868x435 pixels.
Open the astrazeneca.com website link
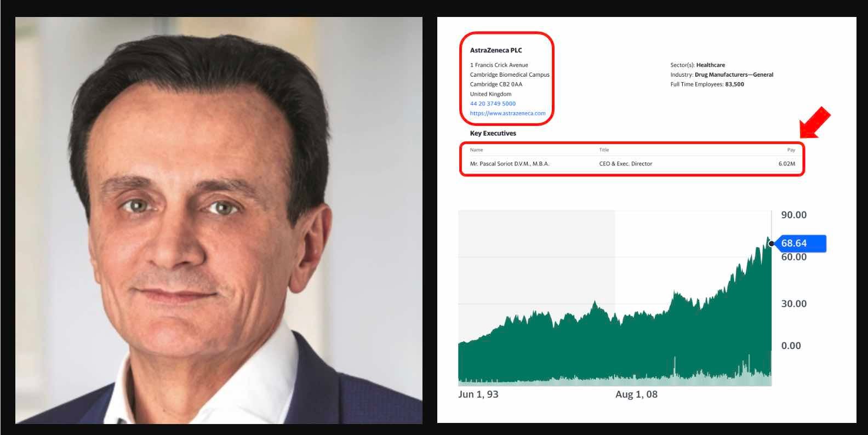(x=507, y=113)
